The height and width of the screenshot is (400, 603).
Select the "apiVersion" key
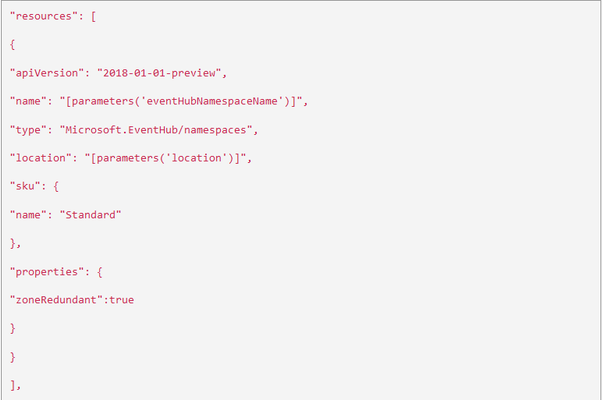coord(47,73)
